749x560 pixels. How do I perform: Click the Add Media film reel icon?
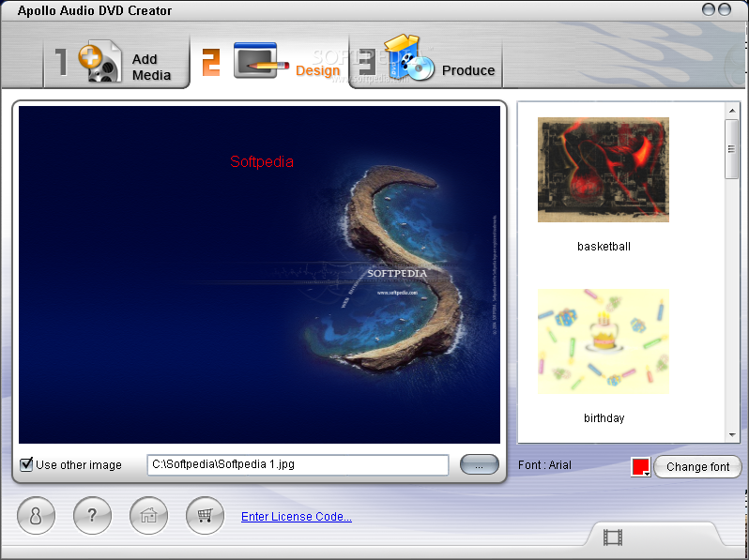(x=100, y=61)
